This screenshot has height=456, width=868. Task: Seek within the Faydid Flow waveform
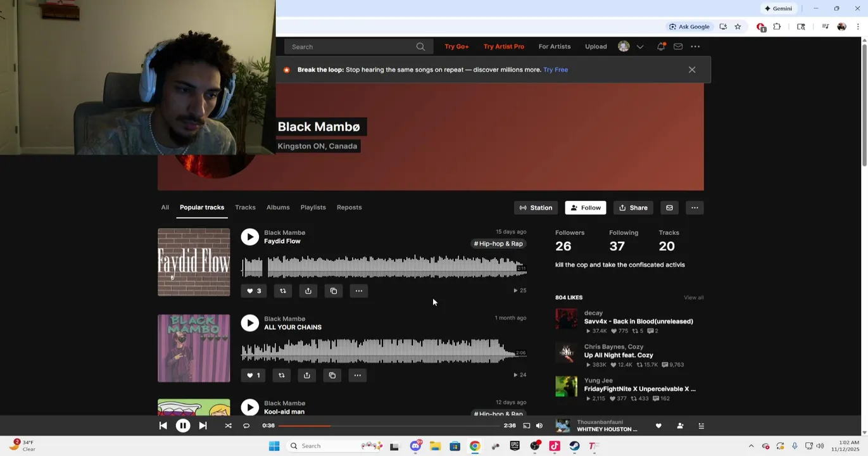[x=384, y=268]
